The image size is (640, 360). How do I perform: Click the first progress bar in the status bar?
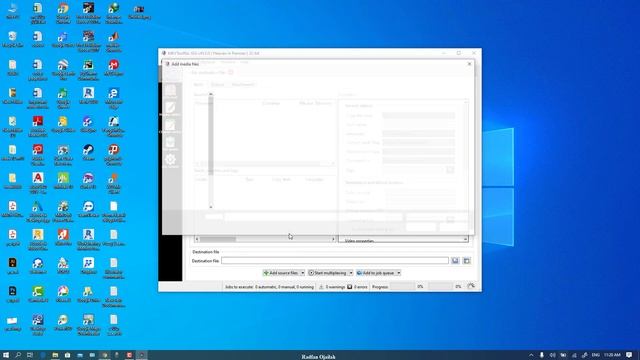click(402, 287)
